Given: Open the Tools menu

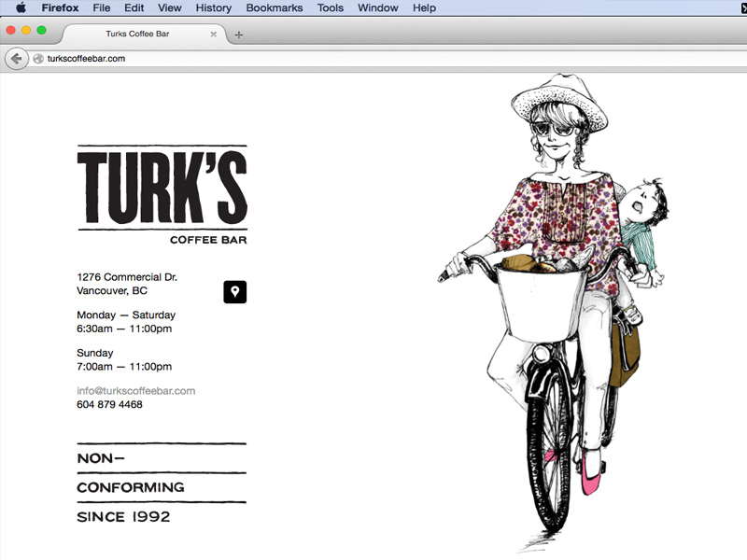Looking at the screenshot, I should [x=331, y=7].
